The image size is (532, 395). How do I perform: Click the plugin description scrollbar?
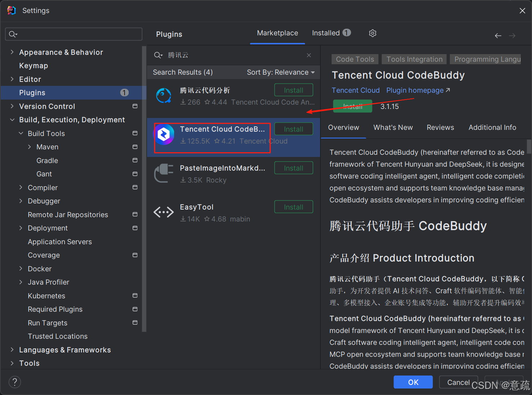point(529,147)
